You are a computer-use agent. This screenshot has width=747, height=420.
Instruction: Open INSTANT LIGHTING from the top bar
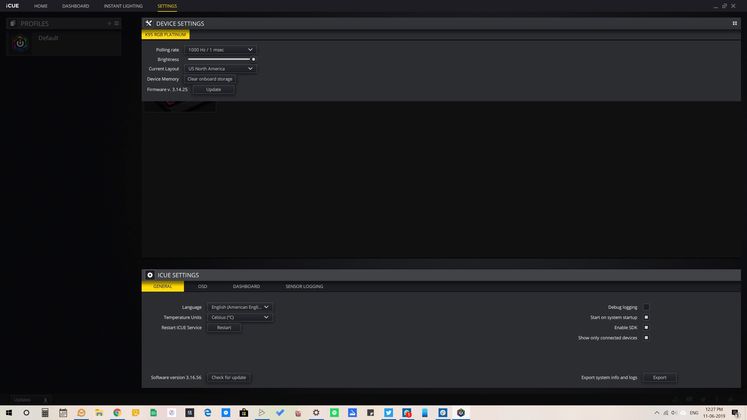click(123, 6)
